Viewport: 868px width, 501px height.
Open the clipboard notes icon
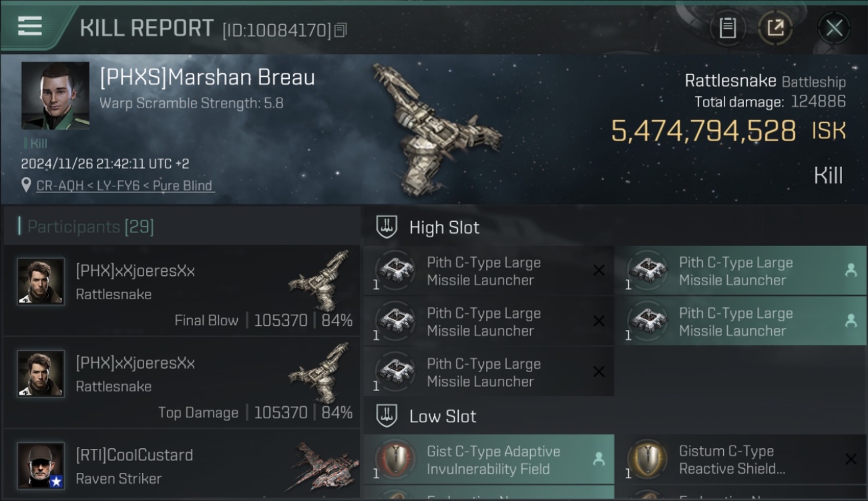[728, 28]
